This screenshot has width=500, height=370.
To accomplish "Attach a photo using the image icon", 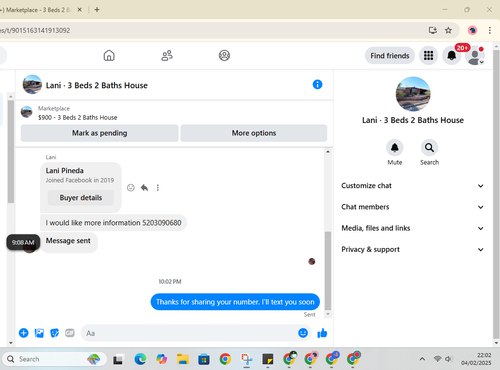I will [x=39, y=333].
